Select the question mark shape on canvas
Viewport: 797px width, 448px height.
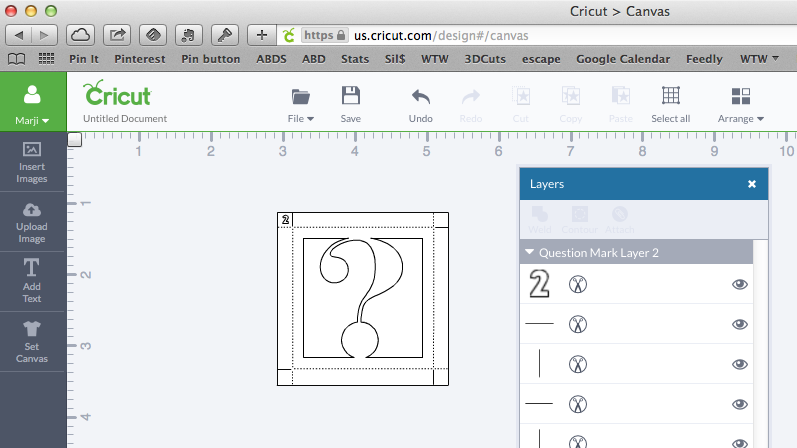361,298
